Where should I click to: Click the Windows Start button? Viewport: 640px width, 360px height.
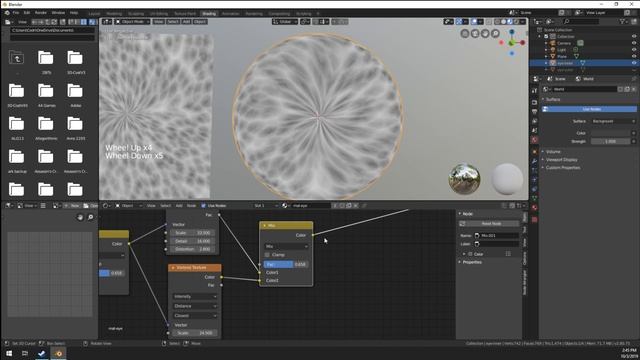click(x=9, y=353)
